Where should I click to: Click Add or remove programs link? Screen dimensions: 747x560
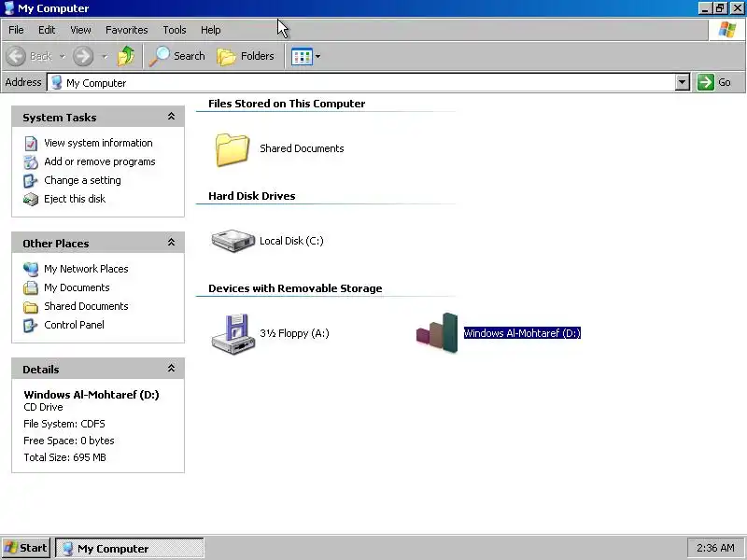click(100, 161)
